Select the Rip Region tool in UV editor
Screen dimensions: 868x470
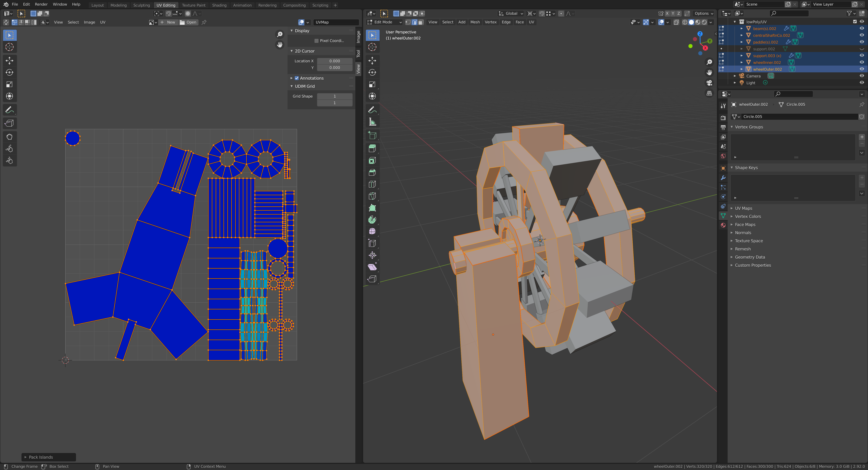[9, 123]
